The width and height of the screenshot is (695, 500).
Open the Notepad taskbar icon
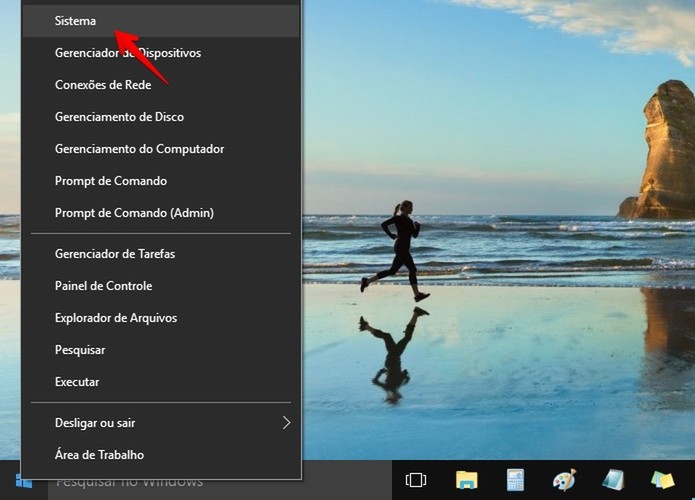pyautogui.click(x=613, y=480)
